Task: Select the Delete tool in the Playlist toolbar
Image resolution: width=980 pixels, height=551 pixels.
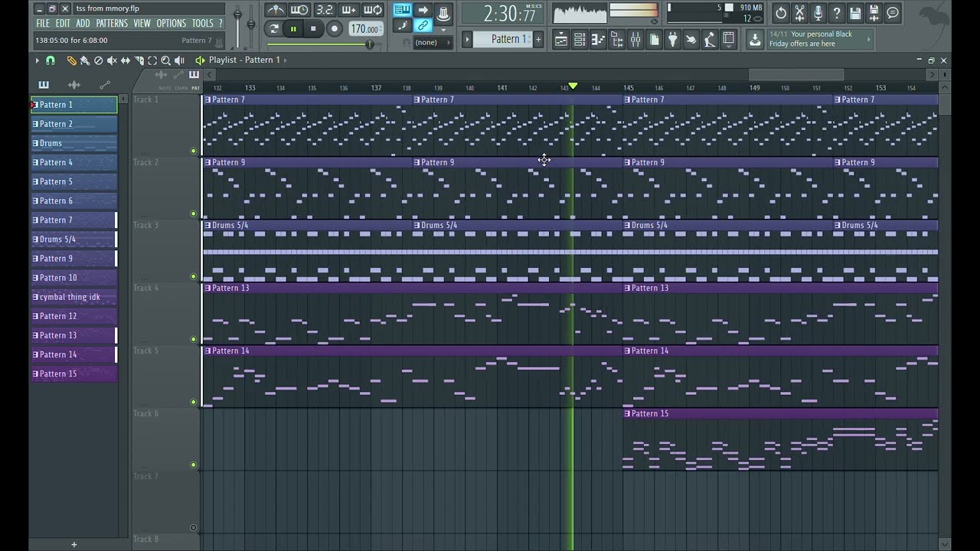Action: coord(98,60)
